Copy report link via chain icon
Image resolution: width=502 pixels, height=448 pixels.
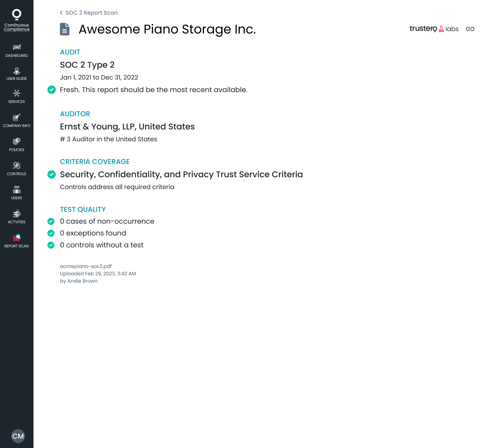click(x=470, y=29)
